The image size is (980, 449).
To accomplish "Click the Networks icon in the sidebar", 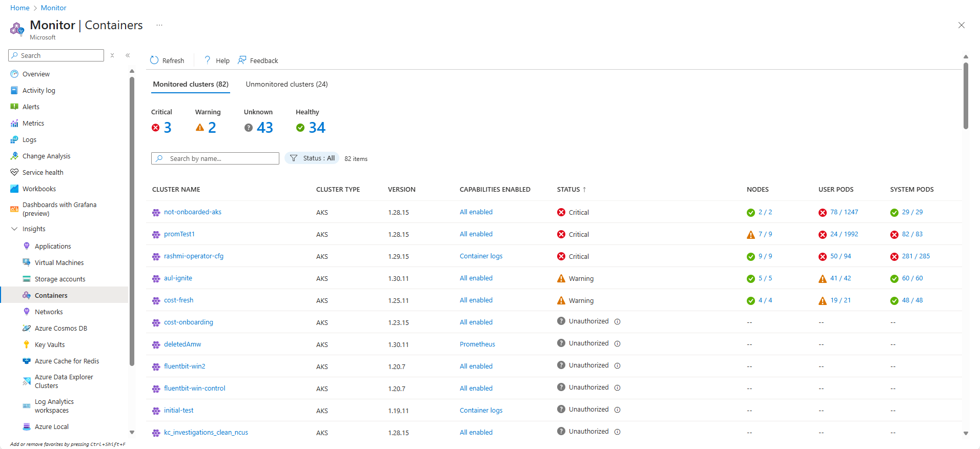I will (27, 312).
